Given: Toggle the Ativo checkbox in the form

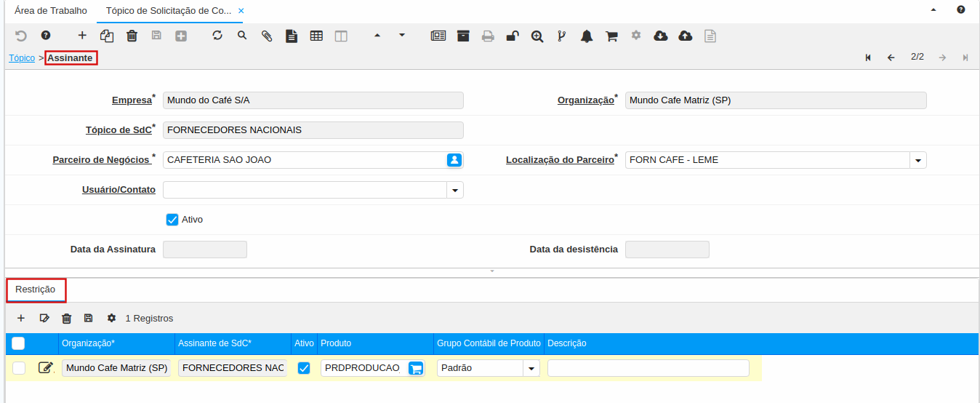Looking at the screenshot, I should pos(172,220).
